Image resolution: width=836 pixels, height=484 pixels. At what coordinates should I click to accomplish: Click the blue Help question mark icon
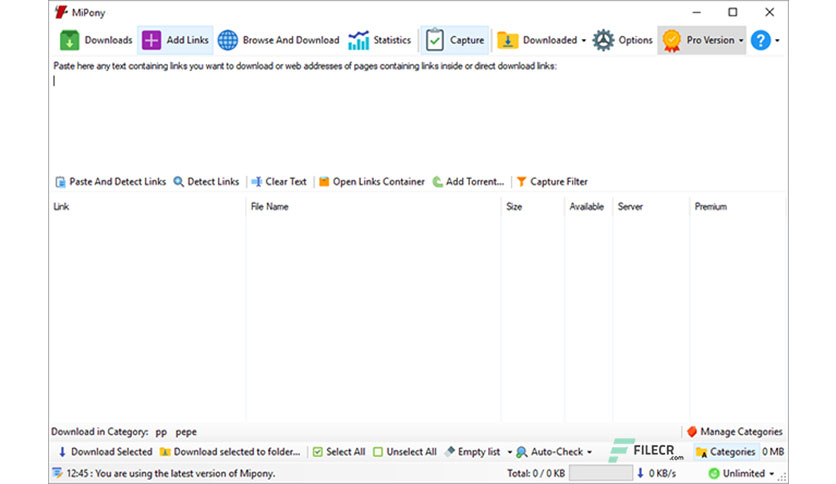point(761,40)
